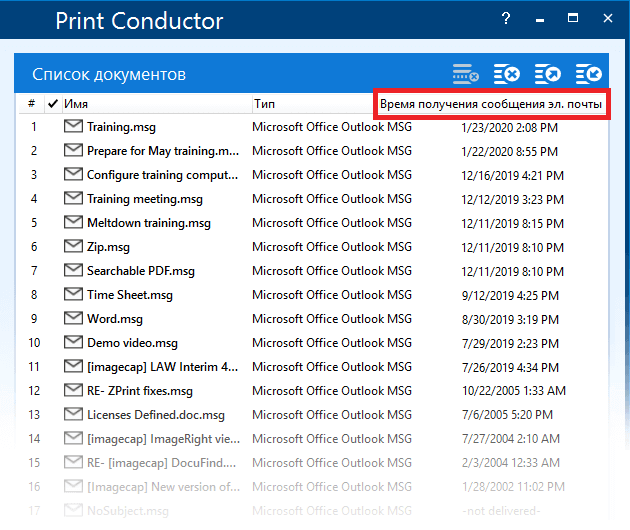630x530 pixels.
Task: Click the -not delivered- value
Action: click(501, 511)
